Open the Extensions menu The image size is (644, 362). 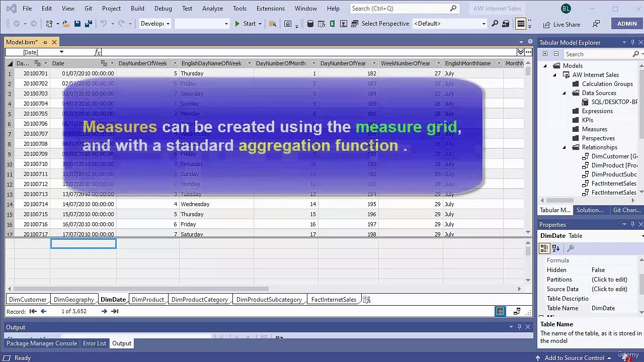[x=270, y=9]
